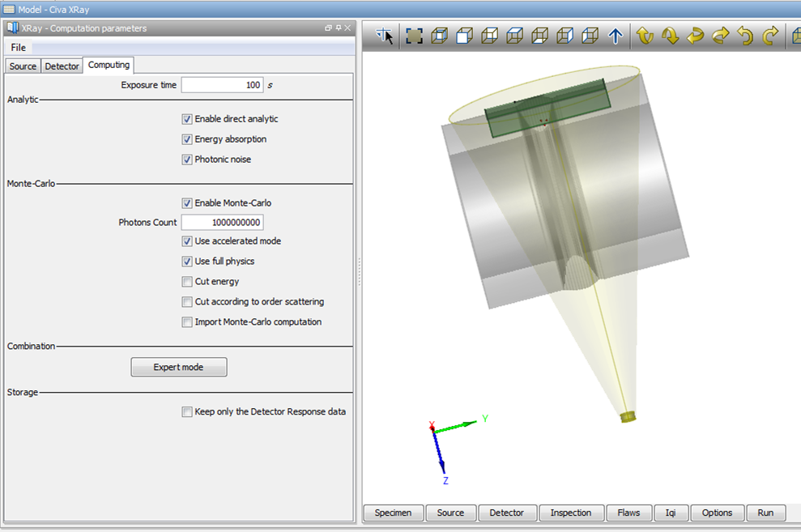
Task: Click the "Photons Count" label
Action: point(147,223)
